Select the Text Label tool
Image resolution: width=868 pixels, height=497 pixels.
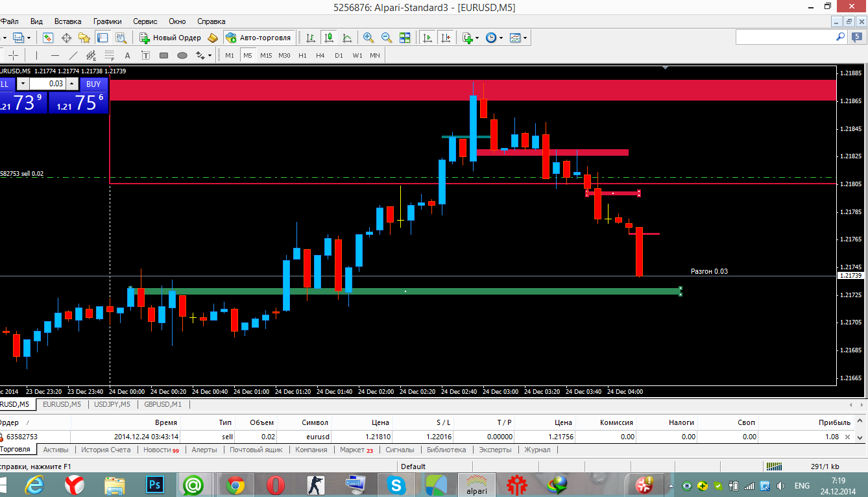pos(145,55)
